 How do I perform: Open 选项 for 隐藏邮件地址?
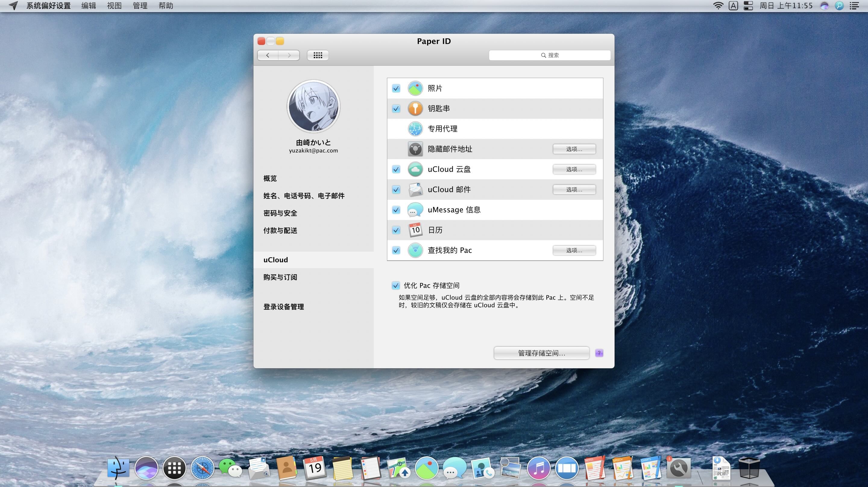pos(574,149)
